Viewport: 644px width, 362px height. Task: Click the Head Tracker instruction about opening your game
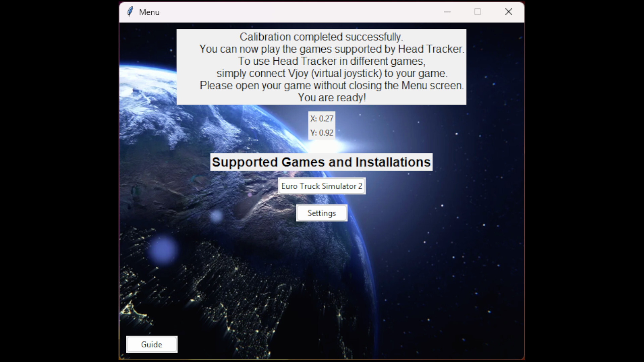332,85
